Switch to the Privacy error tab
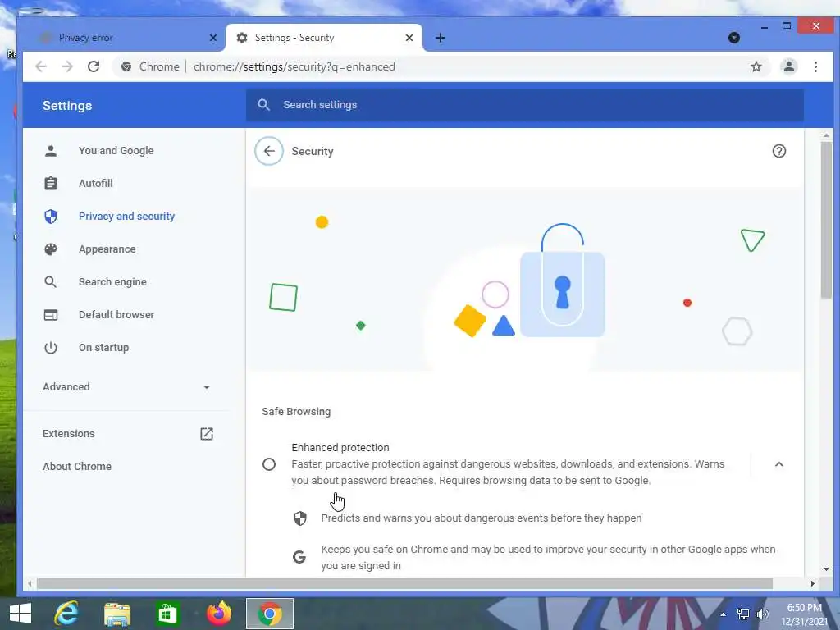This screenshot has width=840, height=630. [x=129, y=38]
